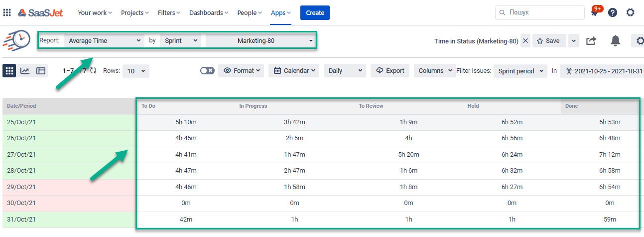
Task: Sort by the Date/Period column header
Action: (x=69, y=106)
